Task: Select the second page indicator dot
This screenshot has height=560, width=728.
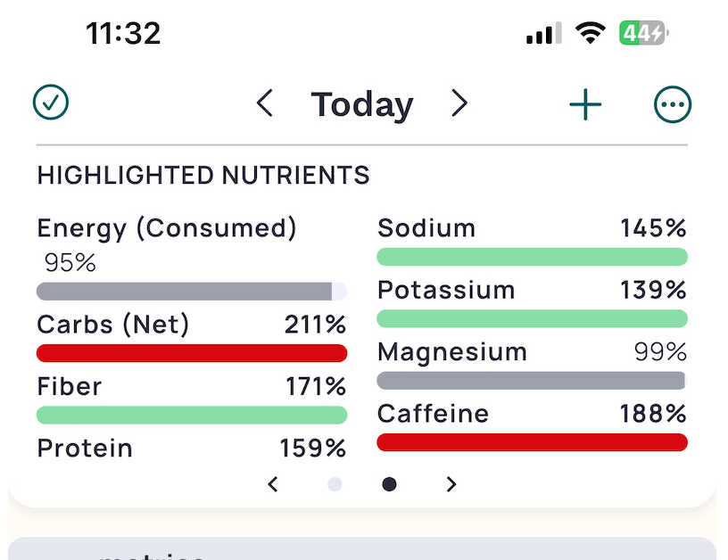Action: point(389,484)
